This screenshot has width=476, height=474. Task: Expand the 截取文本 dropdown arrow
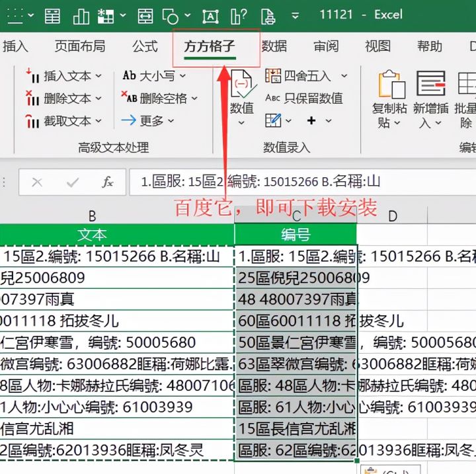click(99, 121)
